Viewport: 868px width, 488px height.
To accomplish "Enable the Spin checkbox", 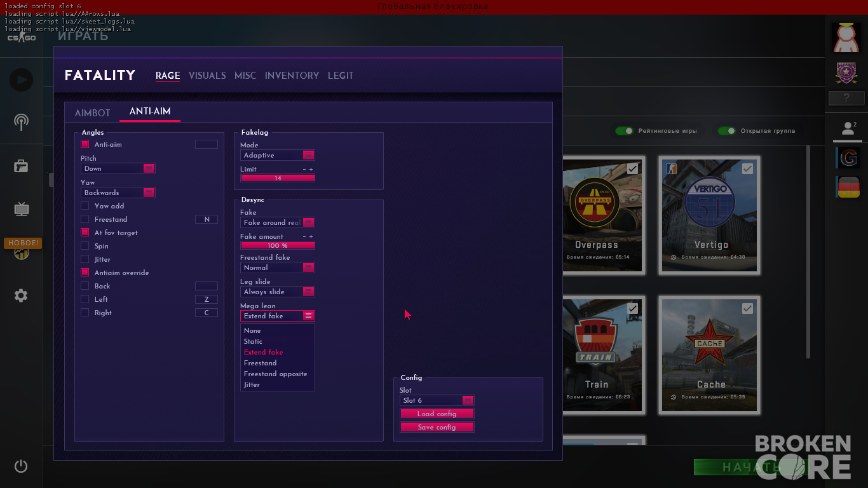I will [85, 246].
